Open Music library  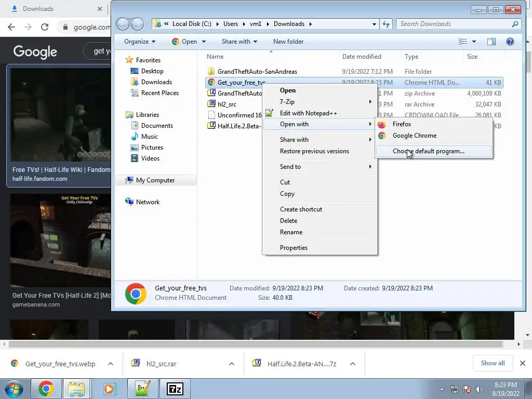[x=149, y=137]
